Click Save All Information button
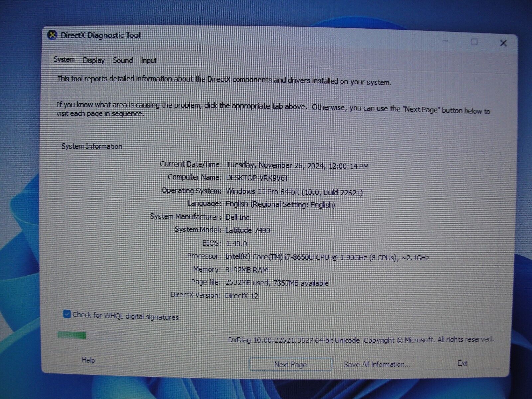This screenshot has width=532, height=399. (377, 364)
